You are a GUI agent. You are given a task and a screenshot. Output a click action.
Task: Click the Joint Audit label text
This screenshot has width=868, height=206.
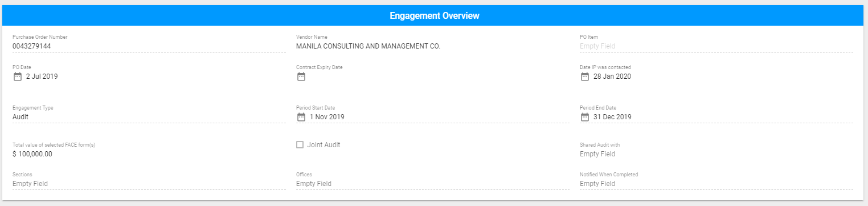[324, 145]
